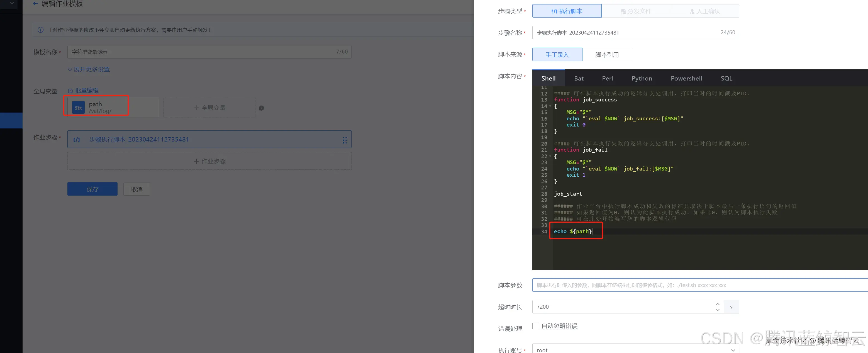Collapse the code fold at line 14
868x353 pixels.
[x=550, y=106]
